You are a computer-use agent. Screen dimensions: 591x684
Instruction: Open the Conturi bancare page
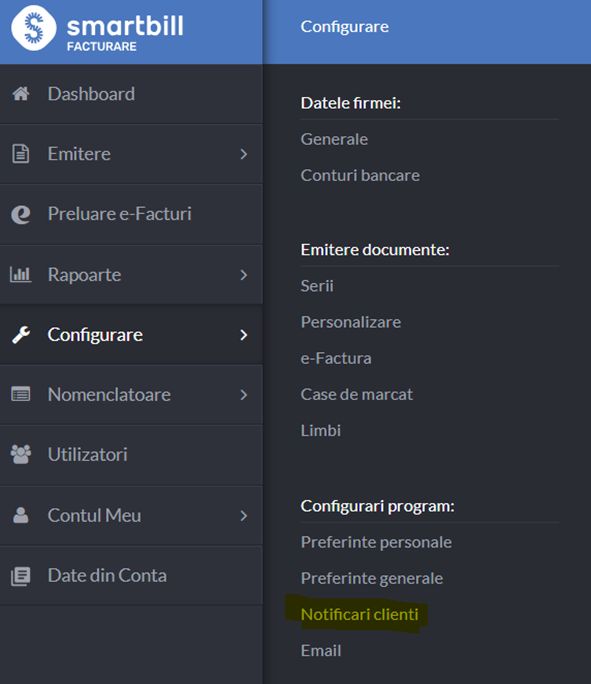point(360,175)
